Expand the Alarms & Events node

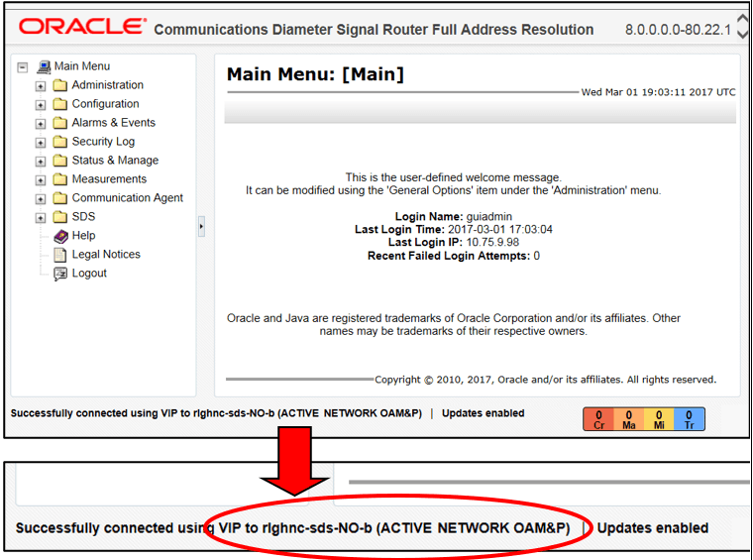41,124
